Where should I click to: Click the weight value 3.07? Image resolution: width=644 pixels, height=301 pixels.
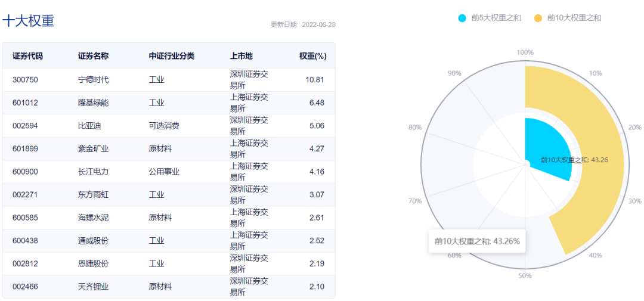(x=317, y=195)
